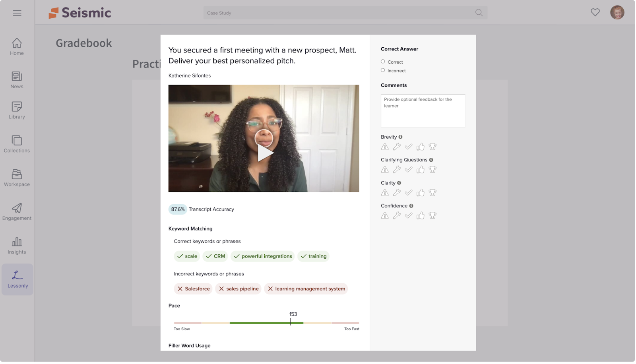
Task: Show Clarity info icon
Action: (x=399, y=183)
